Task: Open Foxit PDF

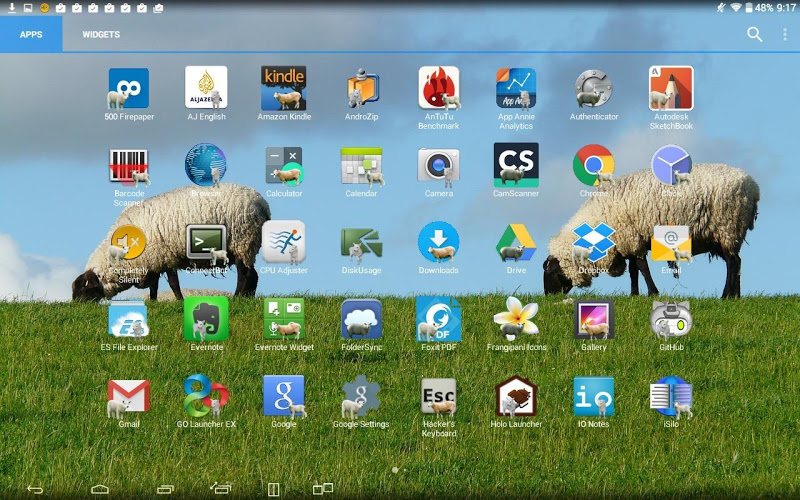Action: [x=439, y=319]
